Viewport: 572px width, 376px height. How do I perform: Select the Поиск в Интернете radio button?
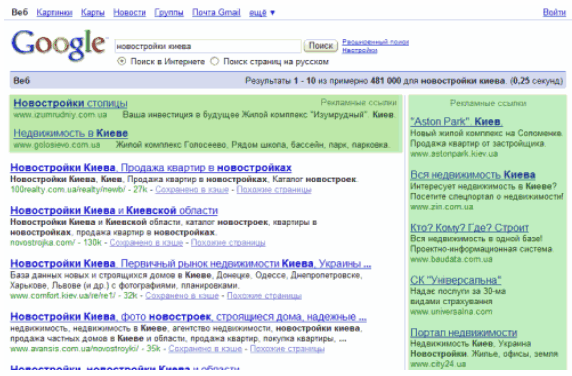pyautogui.click(x=121, y=61)
